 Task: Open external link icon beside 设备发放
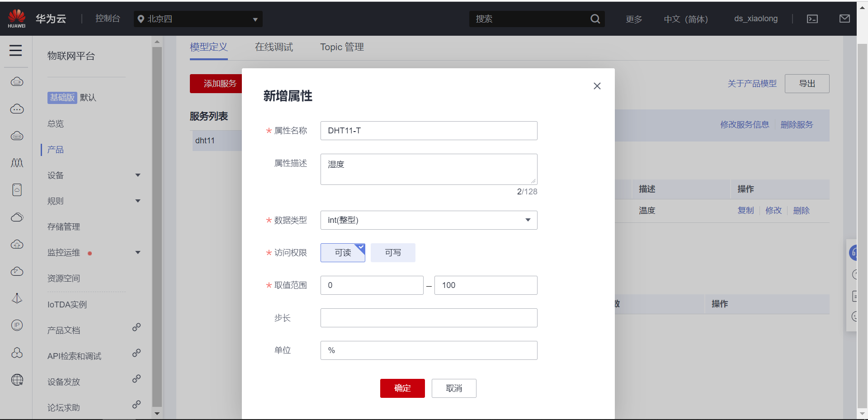point(137,378)
